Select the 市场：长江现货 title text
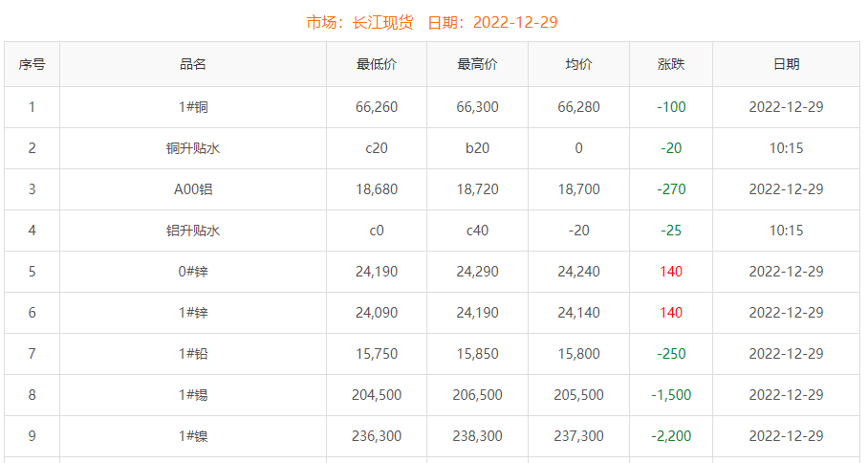868x463 pixels. (359, 22)
